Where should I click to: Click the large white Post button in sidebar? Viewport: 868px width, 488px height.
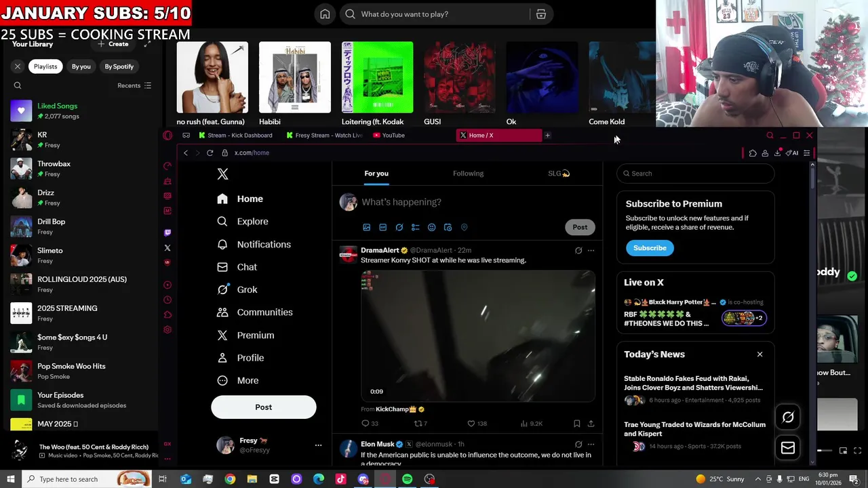click(x=263, y=407)
